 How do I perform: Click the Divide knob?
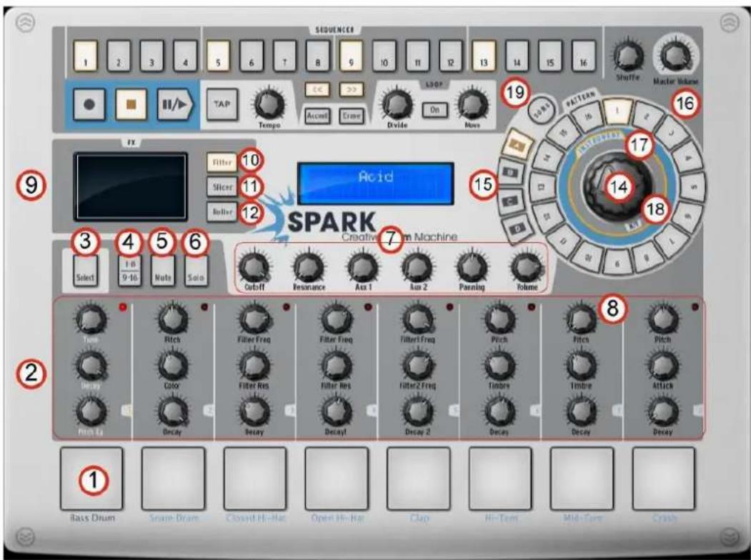click(x=397, y=104)
